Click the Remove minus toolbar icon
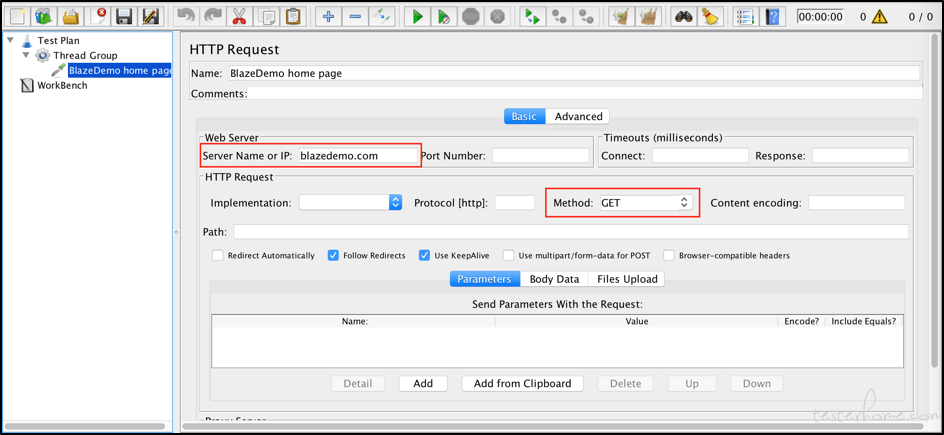The width and height of the screenshot is (944, 435). tap(355, 17)
